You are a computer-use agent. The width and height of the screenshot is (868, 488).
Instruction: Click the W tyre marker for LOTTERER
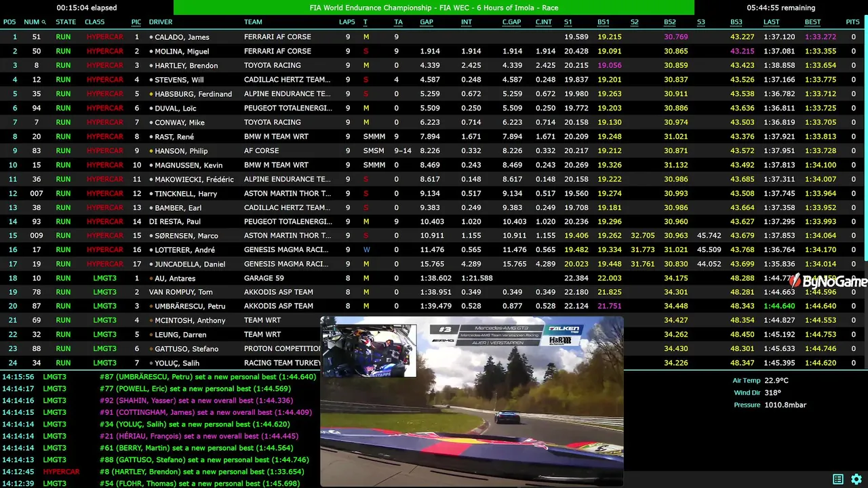[366, 250]
